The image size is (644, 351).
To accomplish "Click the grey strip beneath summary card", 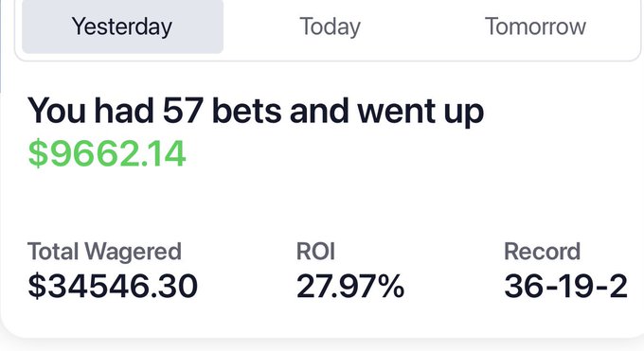I will pos(322,345).
